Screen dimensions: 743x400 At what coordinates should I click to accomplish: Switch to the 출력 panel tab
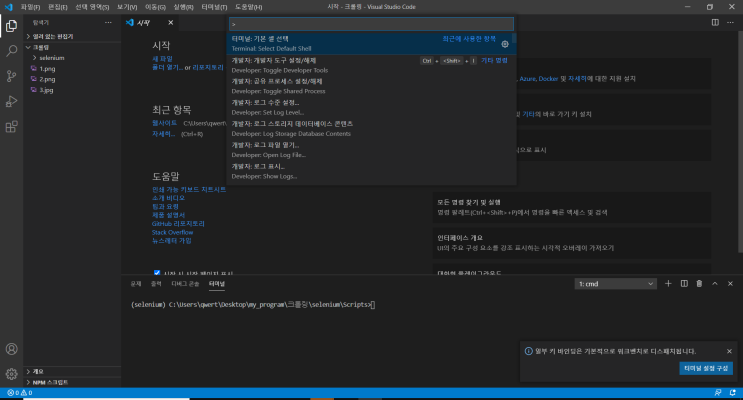[156, 283]
